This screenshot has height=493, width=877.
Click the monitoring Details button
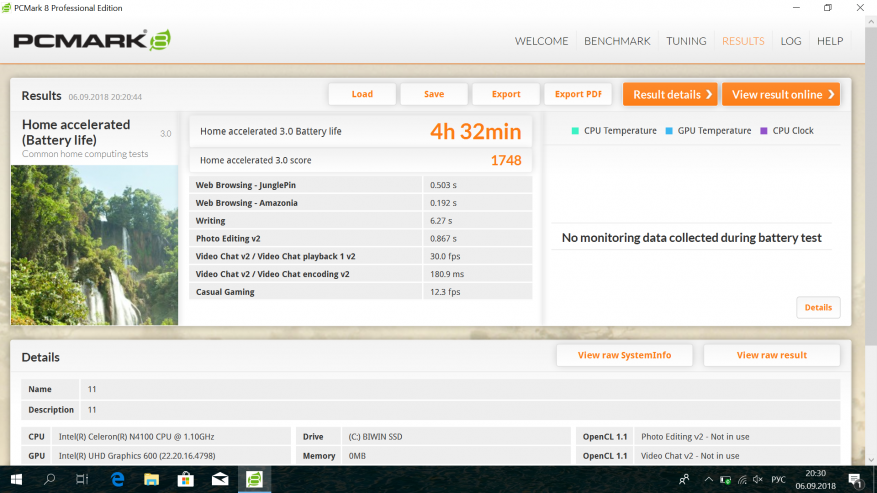[818, 307]
